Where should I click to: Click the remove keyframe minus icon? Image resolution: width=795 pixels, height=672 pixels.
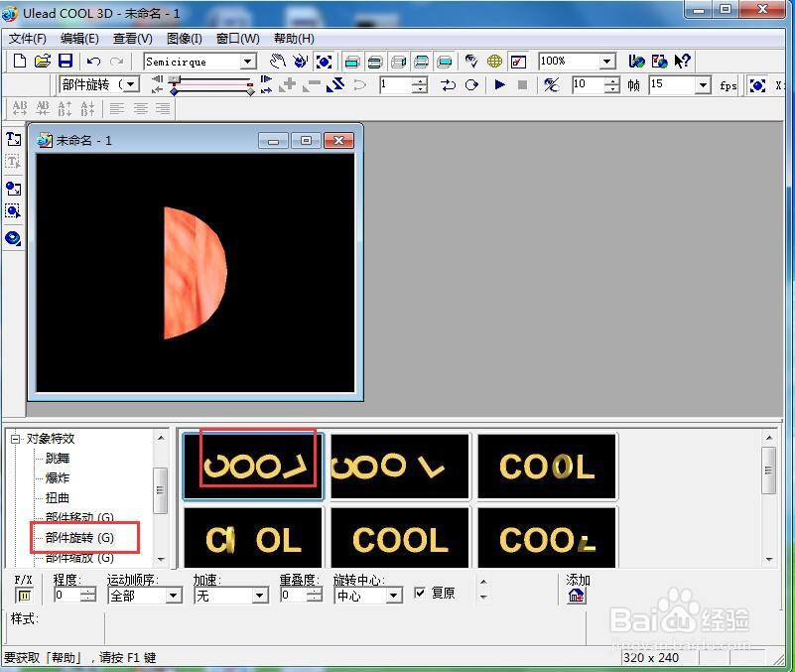coord(312,84)
